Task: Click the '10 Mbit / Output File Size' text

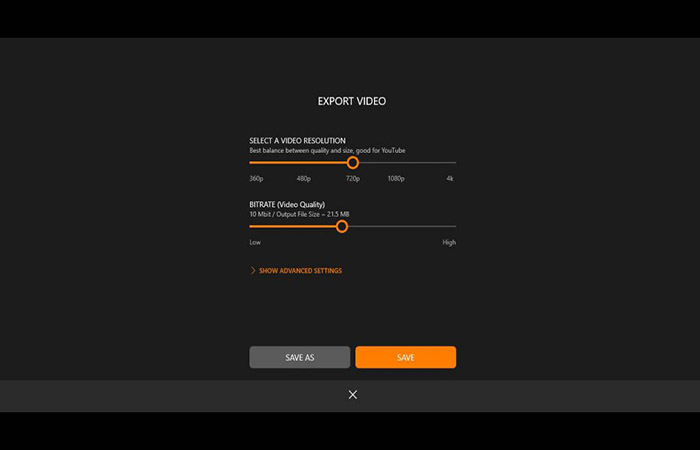Action: (299, 214)
